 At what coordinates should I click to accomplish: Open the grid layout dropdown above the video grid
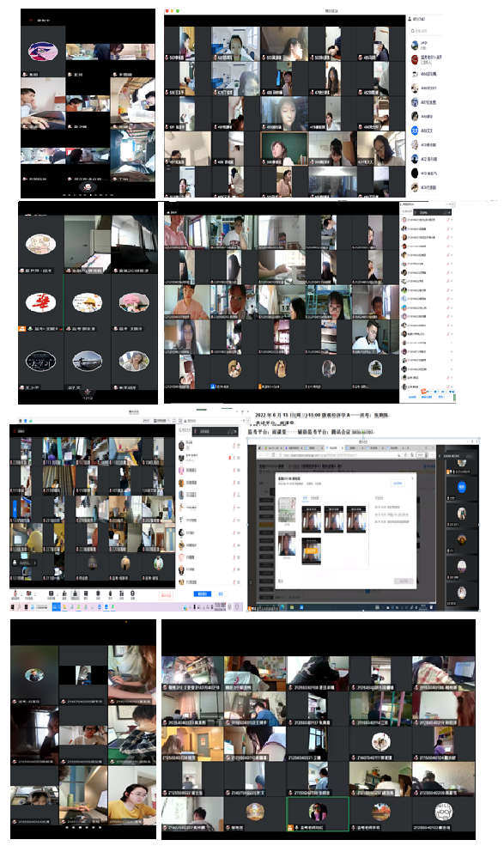(x=161, y=421)
